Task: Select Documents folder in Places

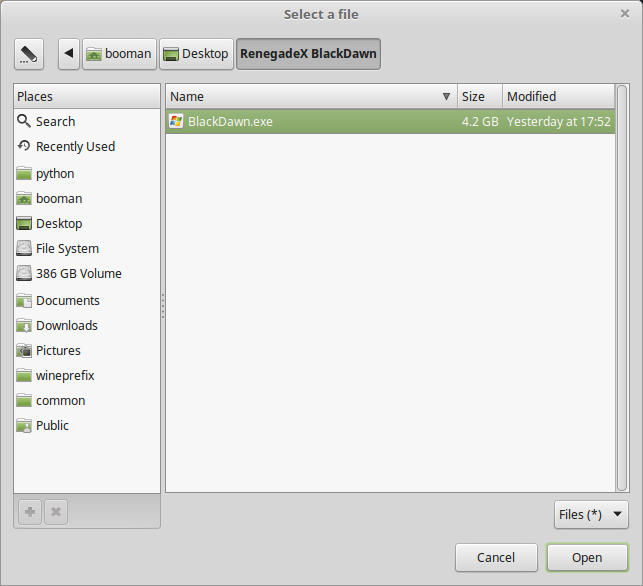Action: click(87, 301)
